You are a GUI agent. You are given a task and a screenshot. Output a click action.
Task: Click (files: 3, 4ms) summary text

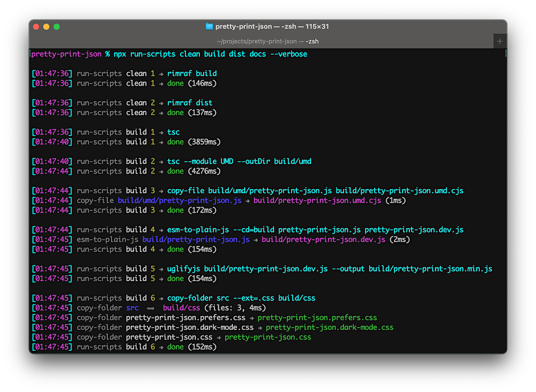[235, 308]
